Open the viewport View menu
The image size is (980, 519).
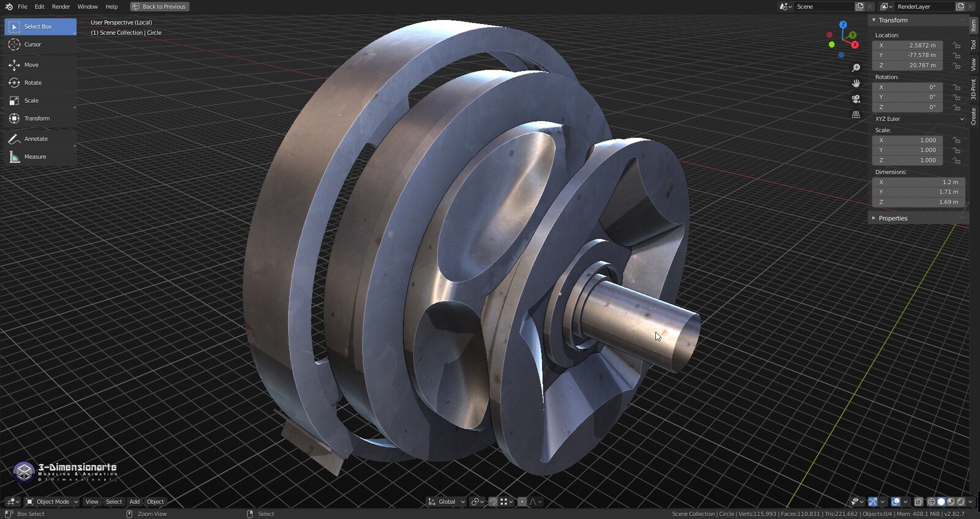click(92, 501)
